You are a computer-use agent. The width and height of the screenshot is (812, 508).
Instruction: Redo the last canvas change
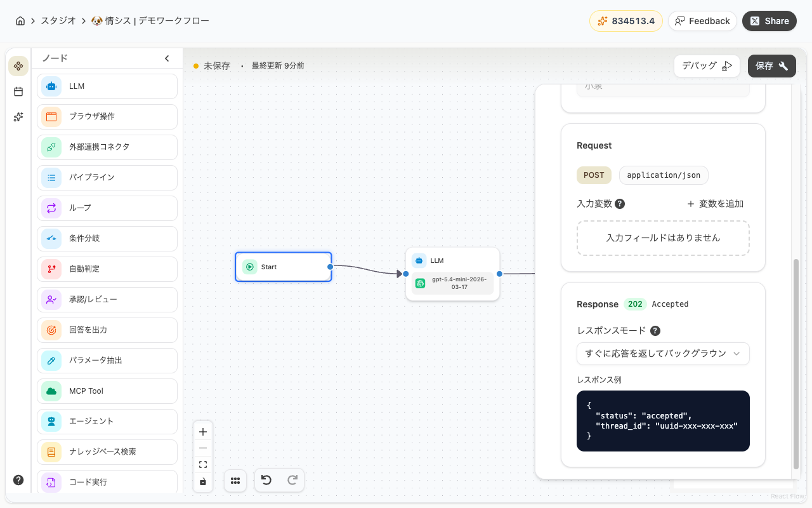click(x=292, y=480)
